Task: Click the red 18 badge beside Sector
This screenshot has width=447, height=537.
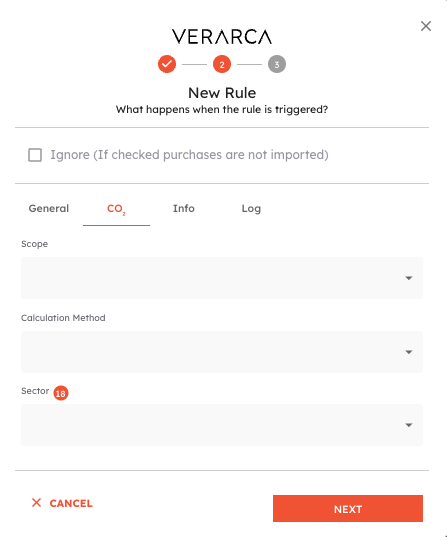Action: (x=61, y=393)
